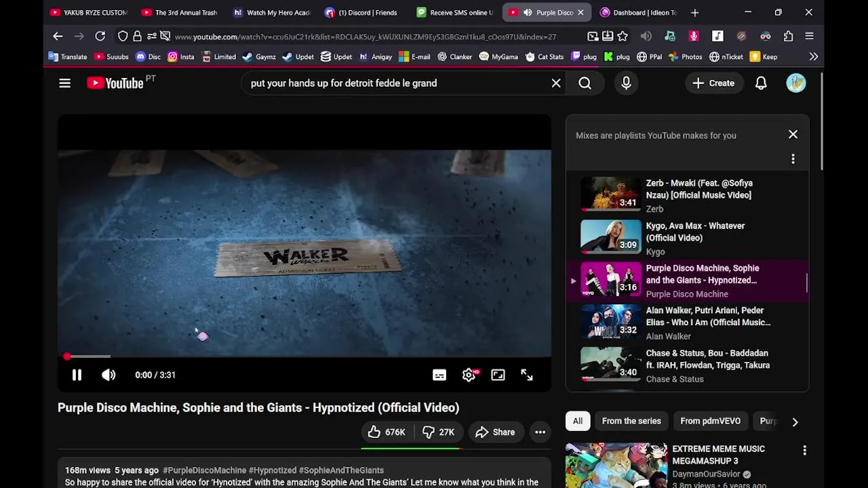
Task: Open more actions below the video
Action: click(x=540, y=432)
